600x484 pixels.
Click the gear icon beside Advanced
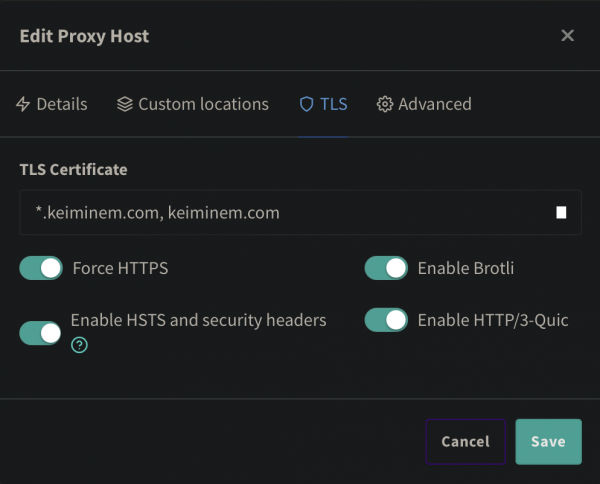384,104
